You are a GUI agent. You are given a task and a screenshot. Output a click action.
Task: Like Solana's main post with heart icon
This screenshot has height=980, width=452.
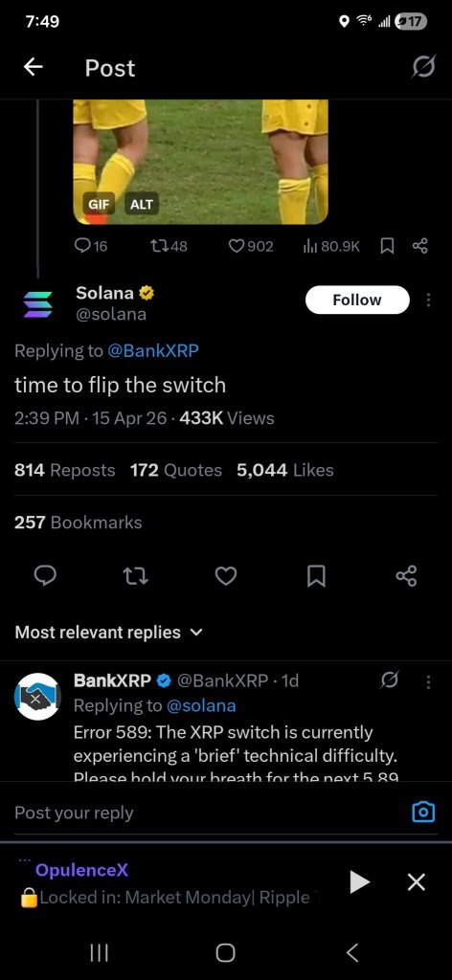[x=226, y=575]
